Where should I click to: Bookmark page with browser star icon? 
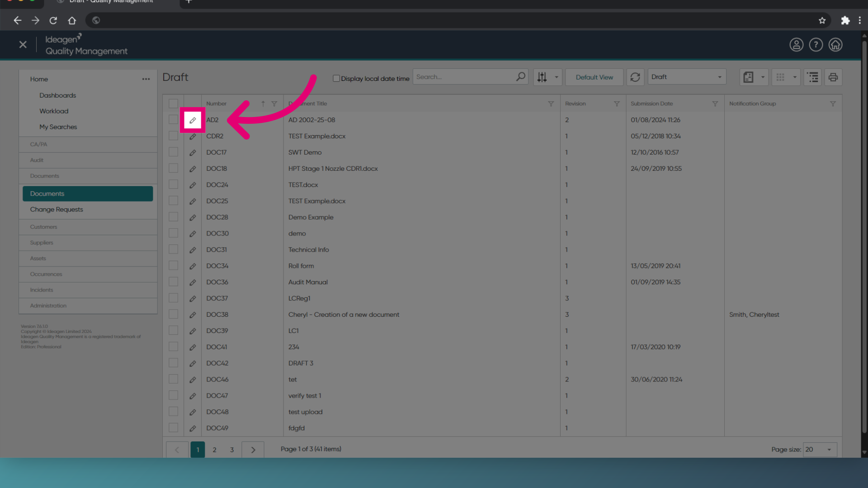pyautogui.click(x=822, y=20)
